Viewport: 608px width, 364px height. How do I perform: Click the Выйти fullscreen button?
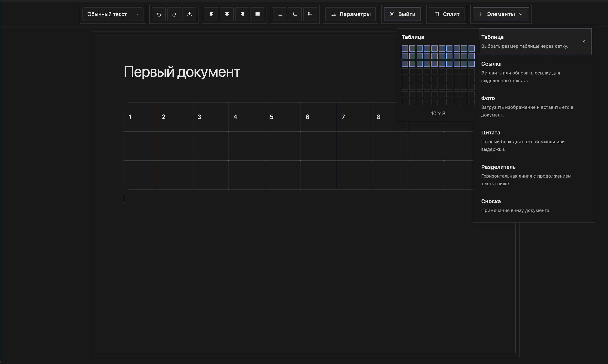tap(402, 14)
